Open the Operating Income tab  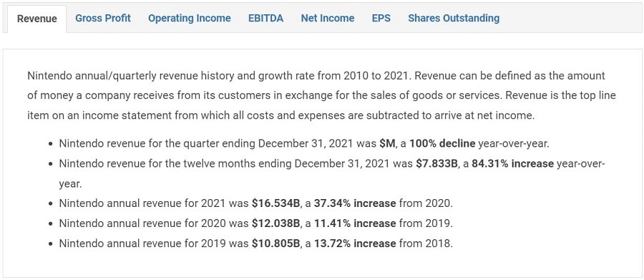pyautogui.click(x=190, y=18)
